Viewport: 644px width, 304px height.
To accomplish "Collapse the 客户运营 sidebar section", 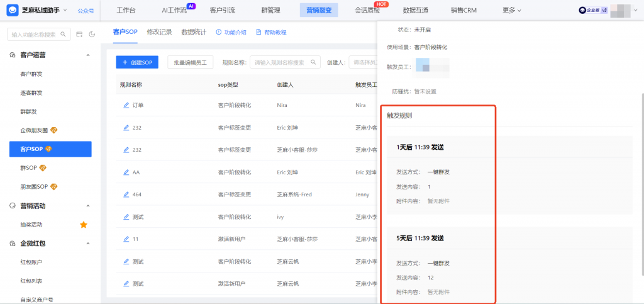I will [87, 55].
